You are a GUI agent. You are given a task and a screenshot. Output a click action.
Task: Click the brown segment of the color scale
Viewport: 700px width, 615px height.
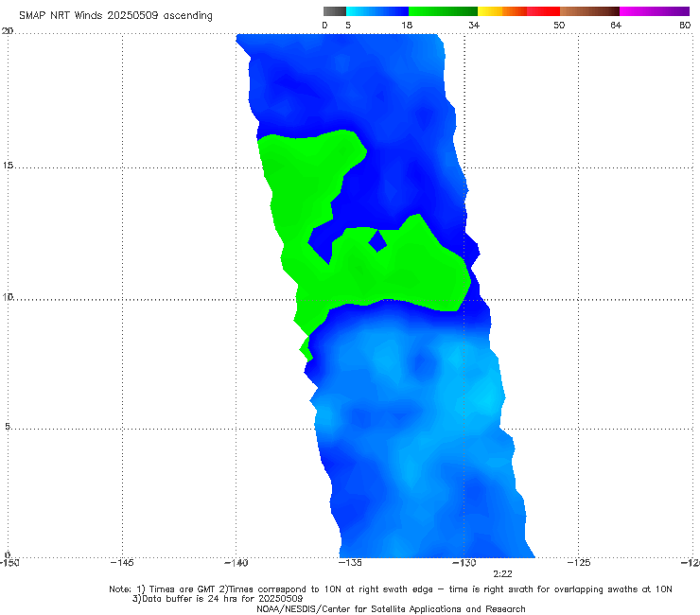pos(589,11)
